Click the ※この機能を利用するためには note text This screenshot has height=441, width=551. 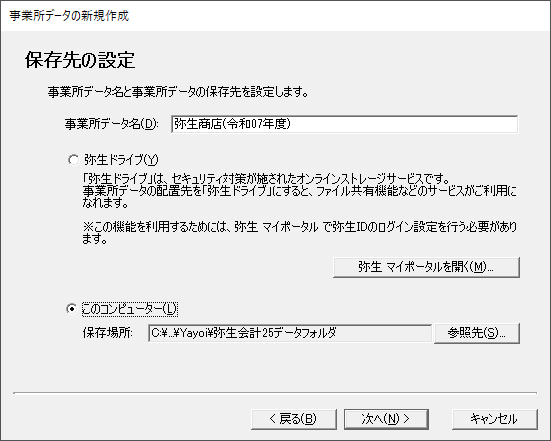tap(299, 233)
